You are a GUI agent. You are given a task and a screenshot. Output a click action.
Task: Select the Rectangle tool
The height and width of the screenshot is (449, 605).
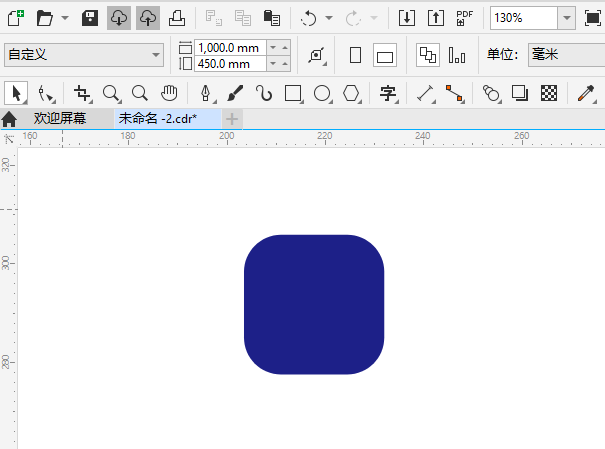(293, 94)
